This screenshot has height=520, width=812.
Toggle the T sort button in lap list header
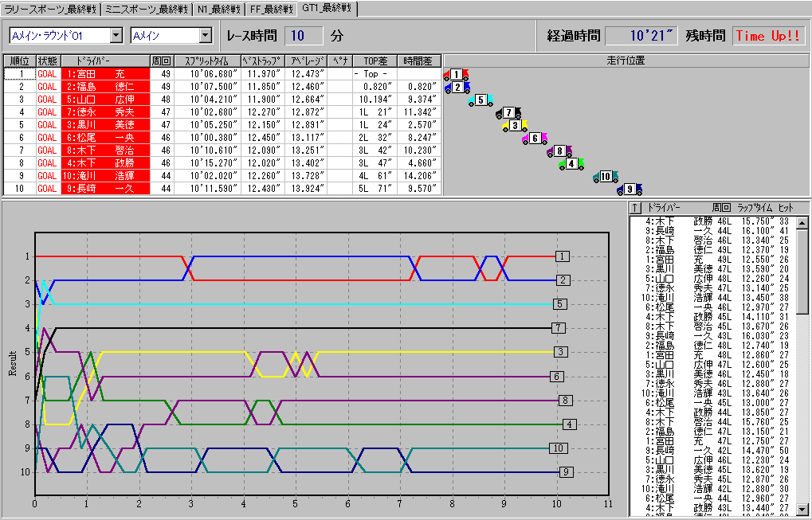tap(635, 208)
